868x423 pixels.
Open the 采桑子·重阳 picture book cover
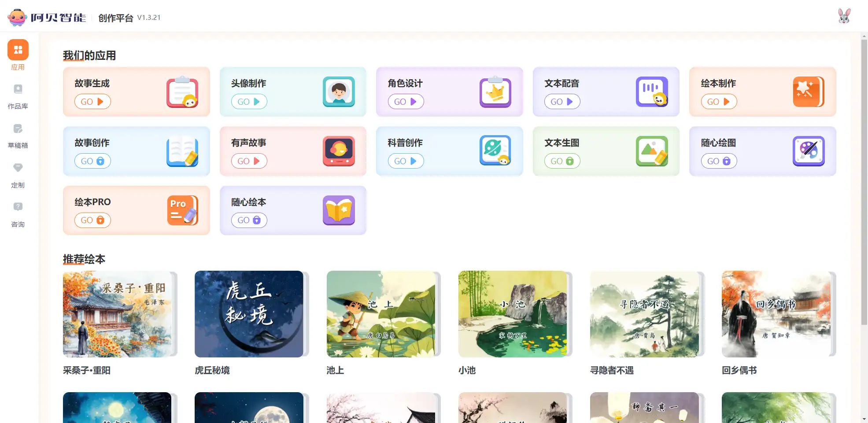point(117,314)
